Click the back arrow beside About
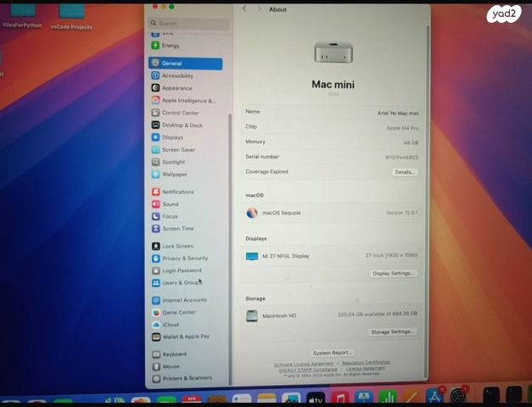Screen dimensions: 532x407 pos(244,9)
